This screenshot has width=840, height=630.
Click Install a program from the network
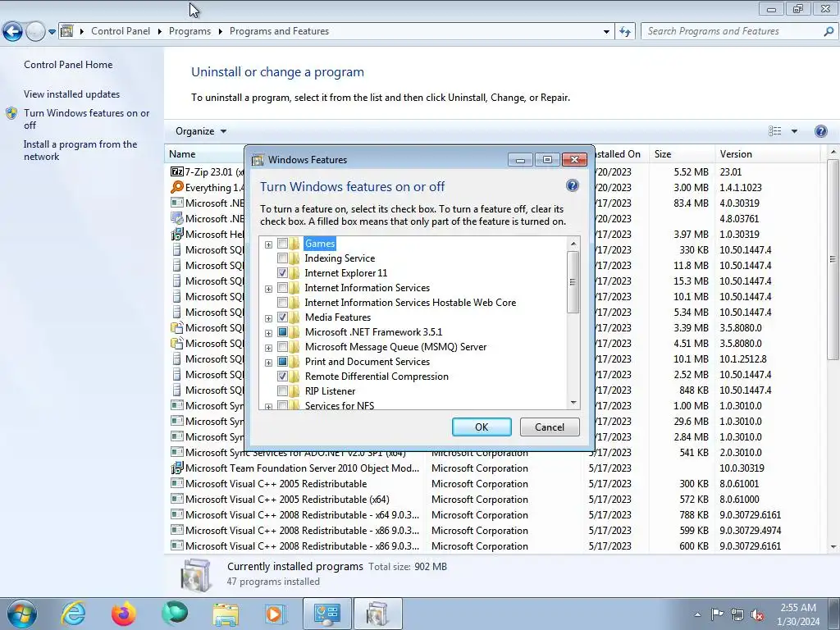tap(80, 151)
